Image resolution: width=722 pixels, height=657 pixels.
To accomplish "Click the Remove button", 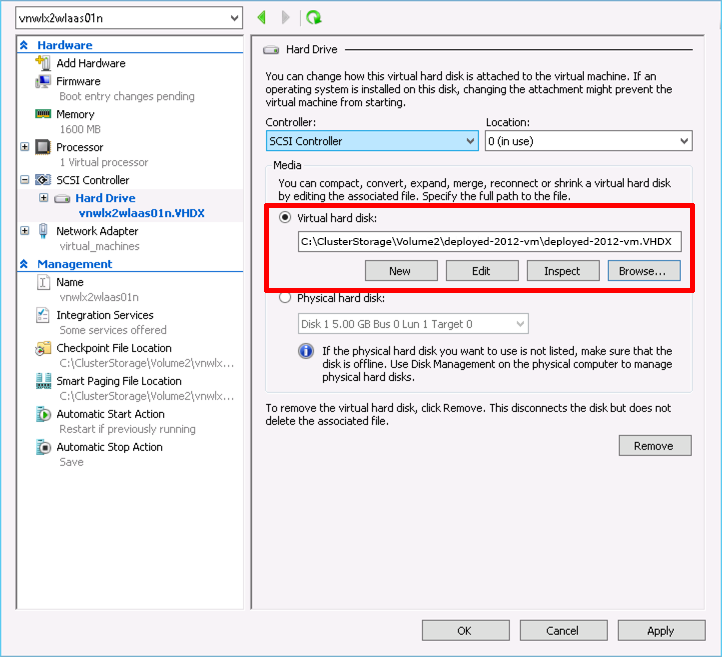I will coord(655,446).
